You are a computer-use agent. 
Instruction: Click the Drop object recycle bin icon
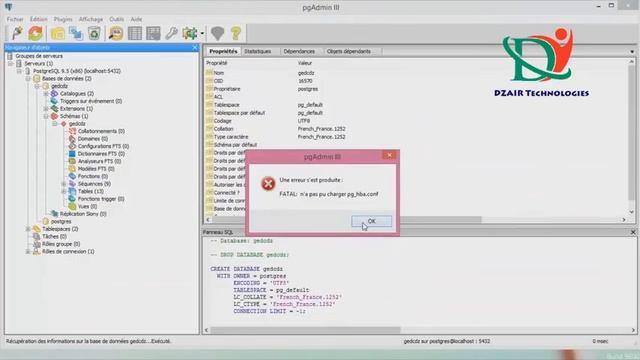coord(94,33)
